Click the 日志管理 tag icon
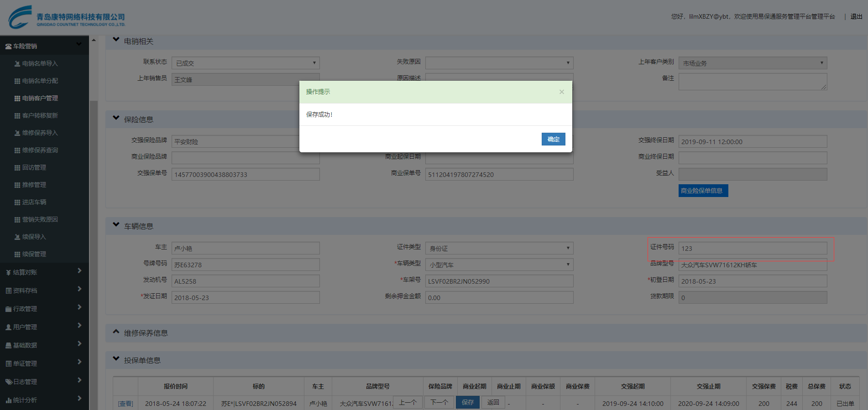 point(8,382)
